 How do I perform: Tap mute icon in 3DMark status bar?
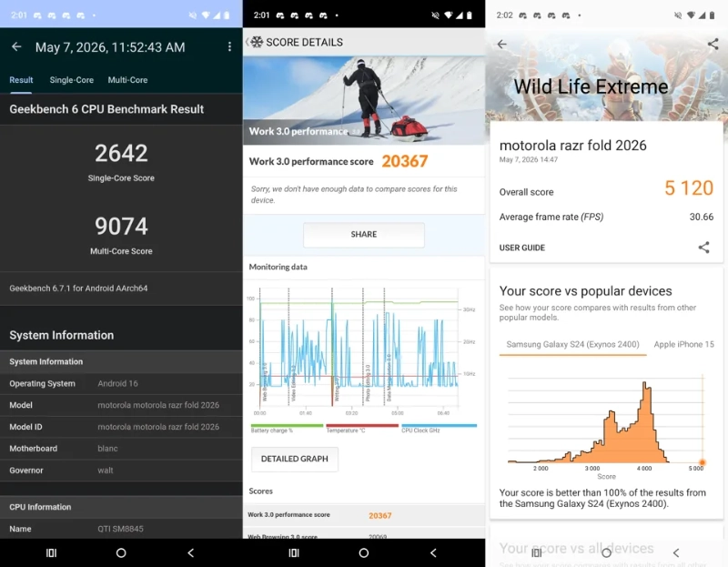coord(678,15)
